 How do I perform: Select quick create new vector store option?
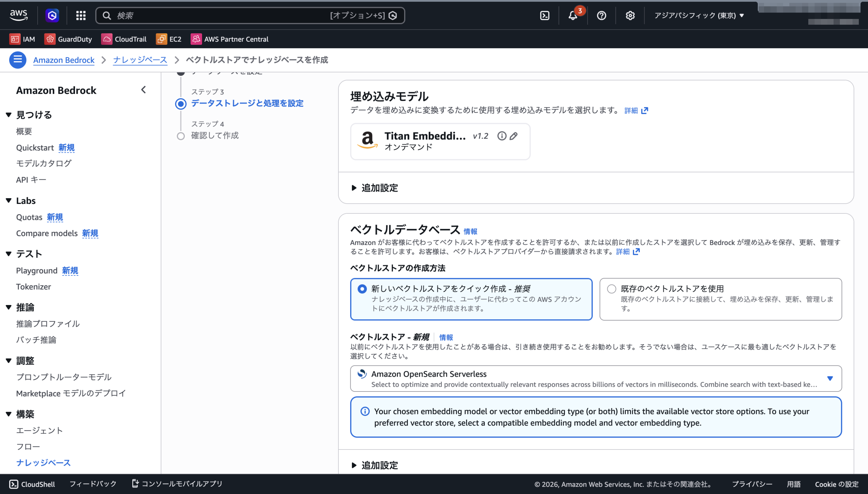point(362,289)
